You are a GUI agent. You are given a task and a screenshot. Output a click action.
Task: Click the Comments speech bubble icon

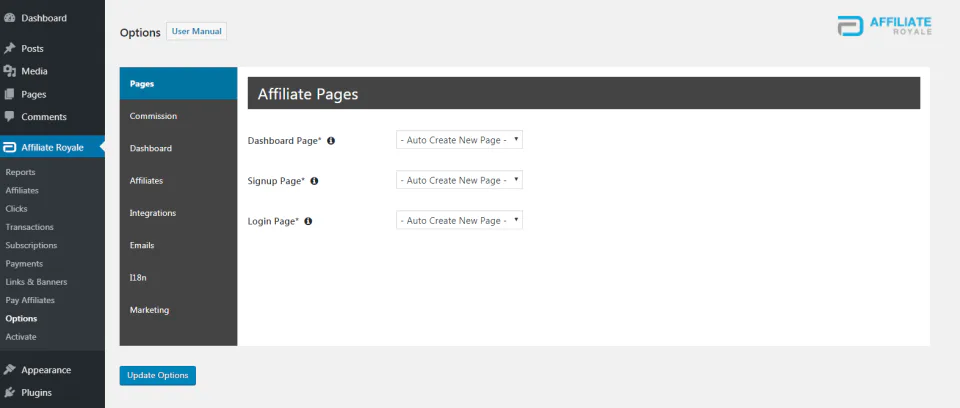(9, 116)
